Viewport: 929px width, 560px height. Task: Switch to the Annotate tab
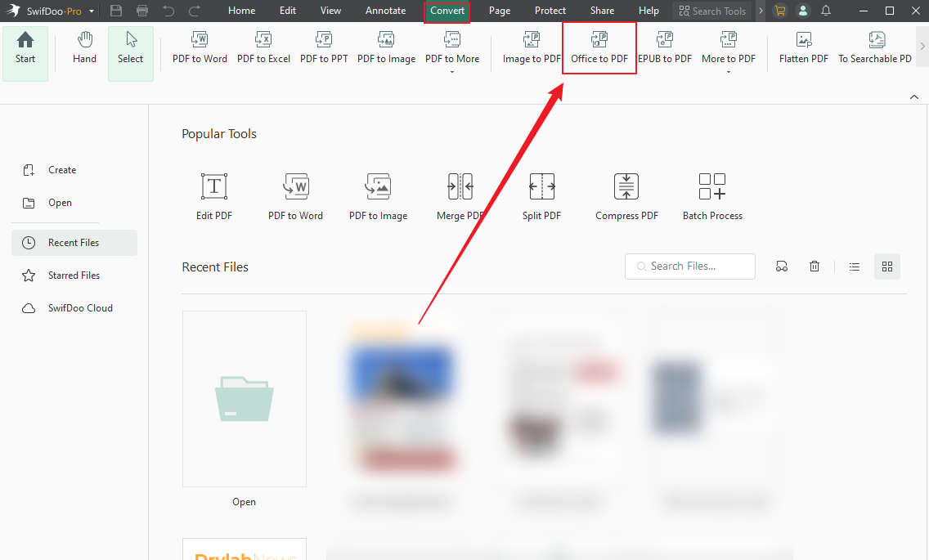(385, 11)
